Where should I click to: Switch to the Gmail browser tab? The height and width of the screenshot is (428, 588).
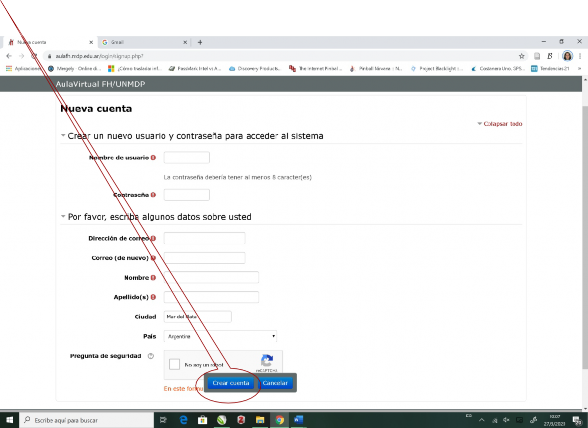[x=144, y=42]
